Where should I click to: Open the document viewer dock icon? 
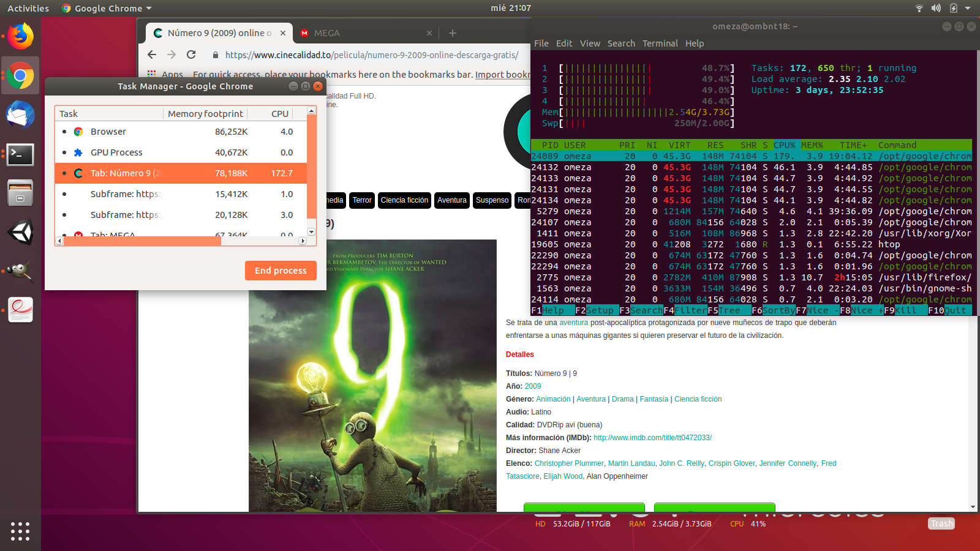[x=20, y=310]
